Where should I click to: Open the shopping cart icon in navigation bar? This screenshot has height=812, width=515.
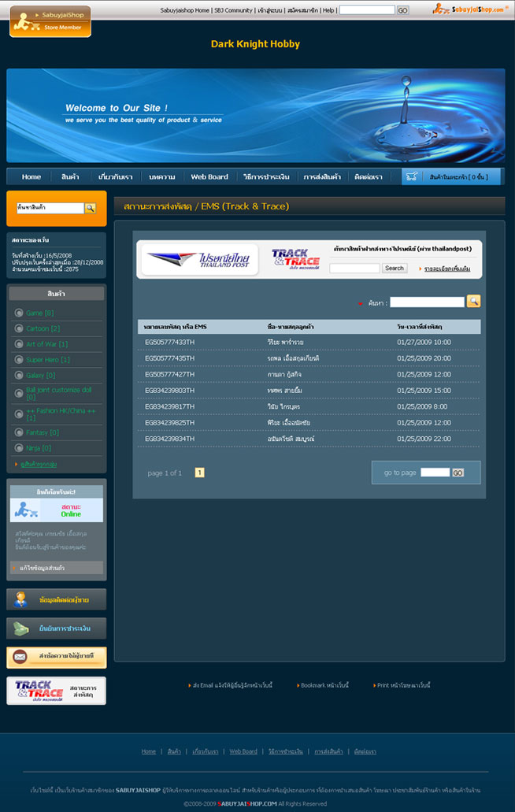click(x=411, y=176)
